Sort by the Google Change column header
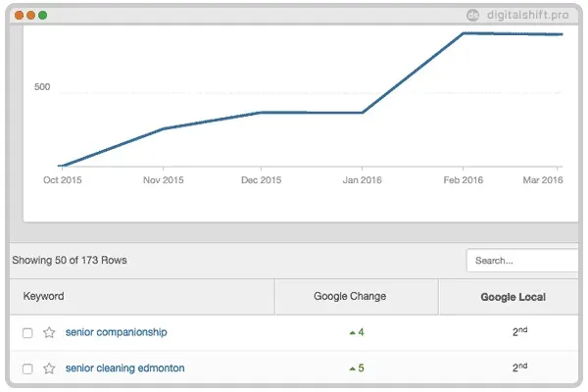The image size is (588, 392). click(x=350, y=296)
